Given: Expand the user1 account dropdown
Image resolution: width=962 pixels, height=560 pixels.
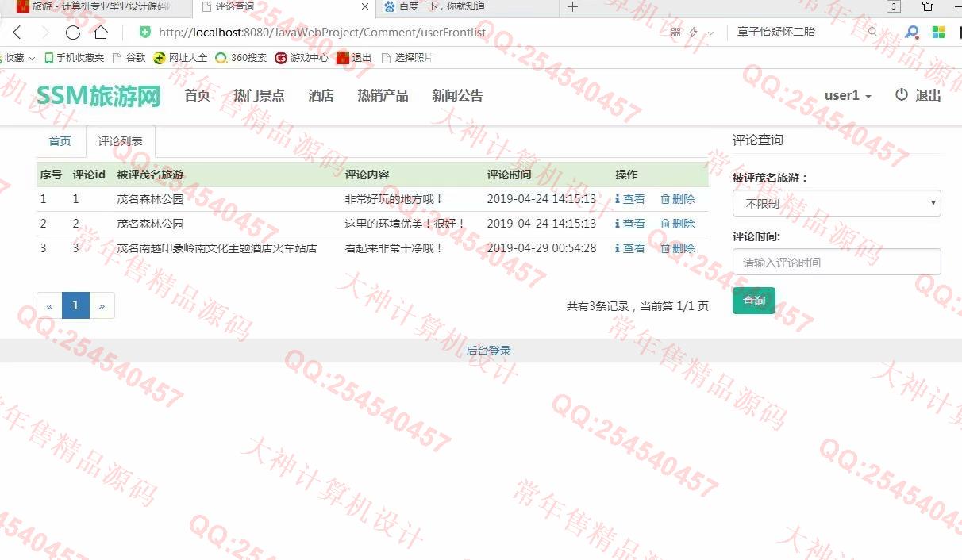Looking at the screenshot, I should [x=848, y=95].
